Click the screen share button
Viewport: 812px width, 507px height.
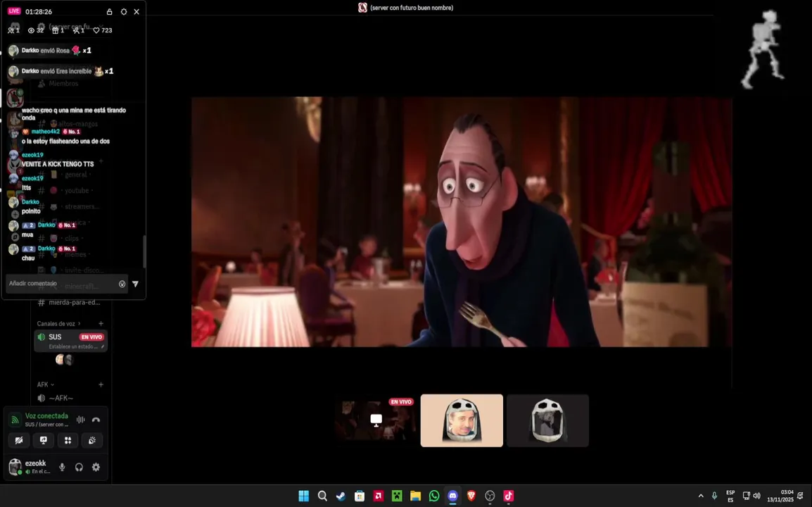(44, 440)
